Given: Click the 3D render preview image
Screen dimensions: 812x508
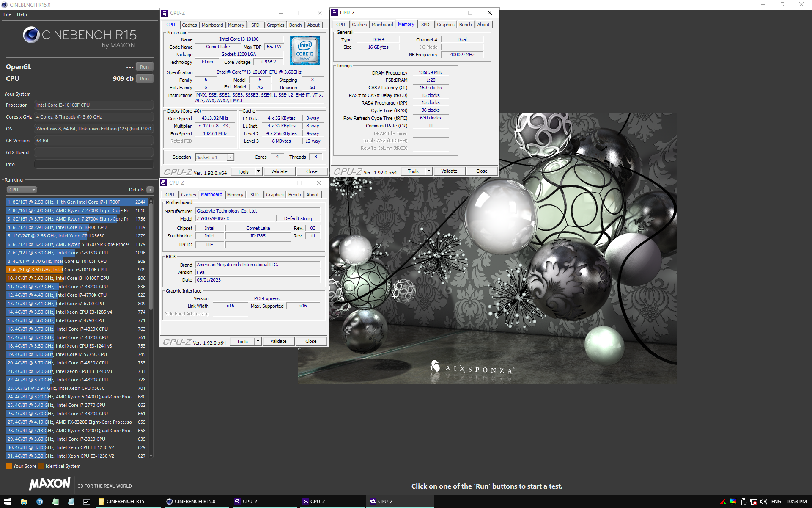Looking at the screenshot, I should pos(487,248).
